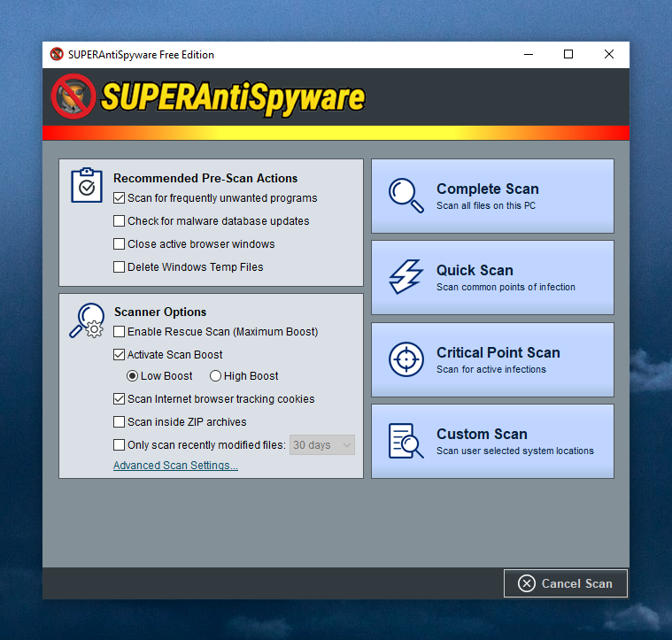Select the High Boost radio button
672x640 pixels.
pos(215,376)
